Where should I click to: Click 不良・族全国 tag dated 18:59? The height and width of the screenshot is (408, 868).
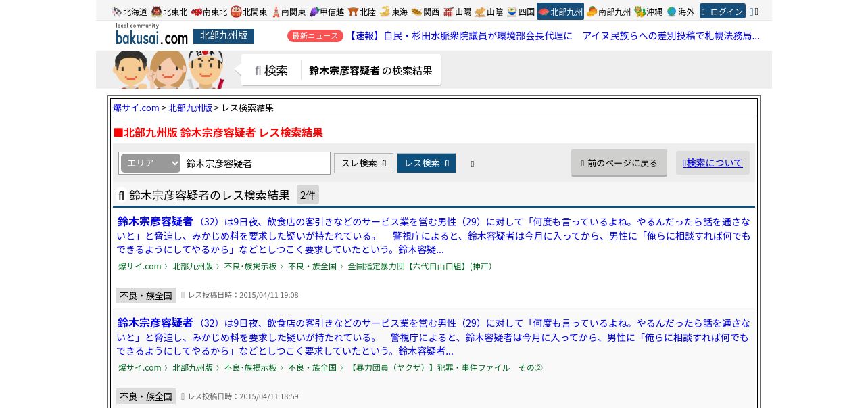(x=146, y=396)
